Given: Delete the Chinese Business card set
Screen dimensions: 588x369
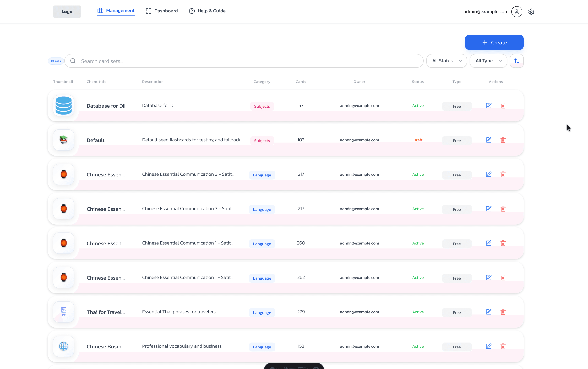Looking at the screenshot, I should 503,346.
